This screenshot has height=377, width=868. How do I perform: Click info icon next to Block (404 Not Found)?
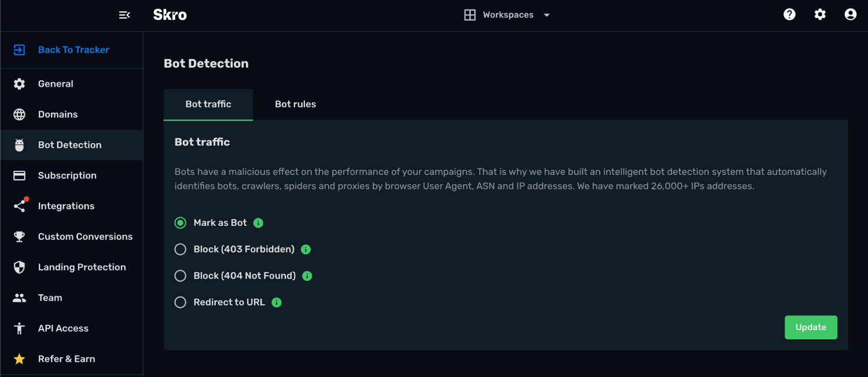click(307, 276)
